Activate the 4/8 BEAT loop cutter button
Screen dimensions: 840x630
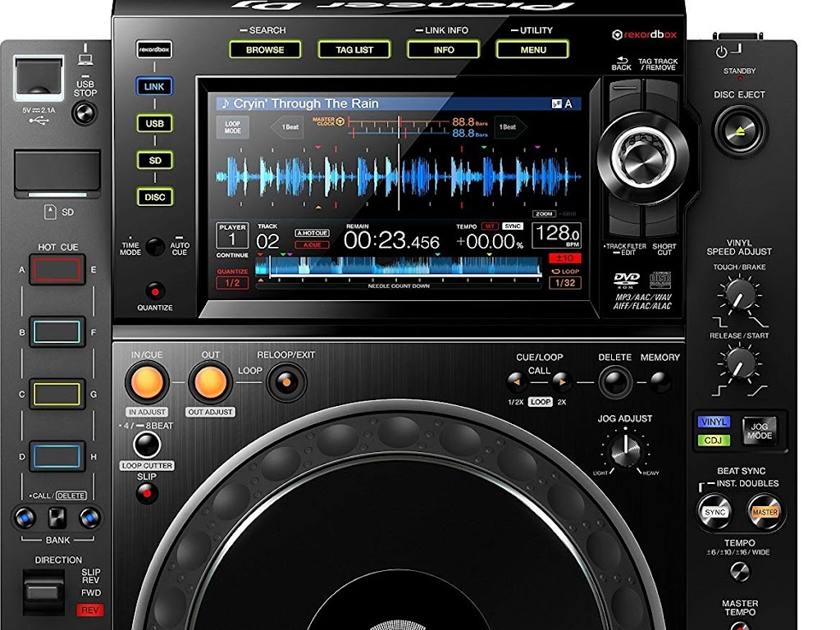pos(147,444)
